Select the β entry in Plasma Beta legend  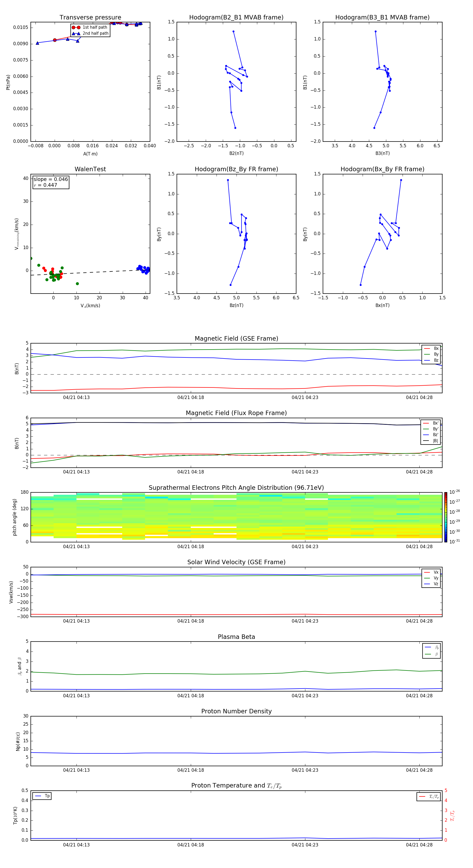(x=432, y=654)
